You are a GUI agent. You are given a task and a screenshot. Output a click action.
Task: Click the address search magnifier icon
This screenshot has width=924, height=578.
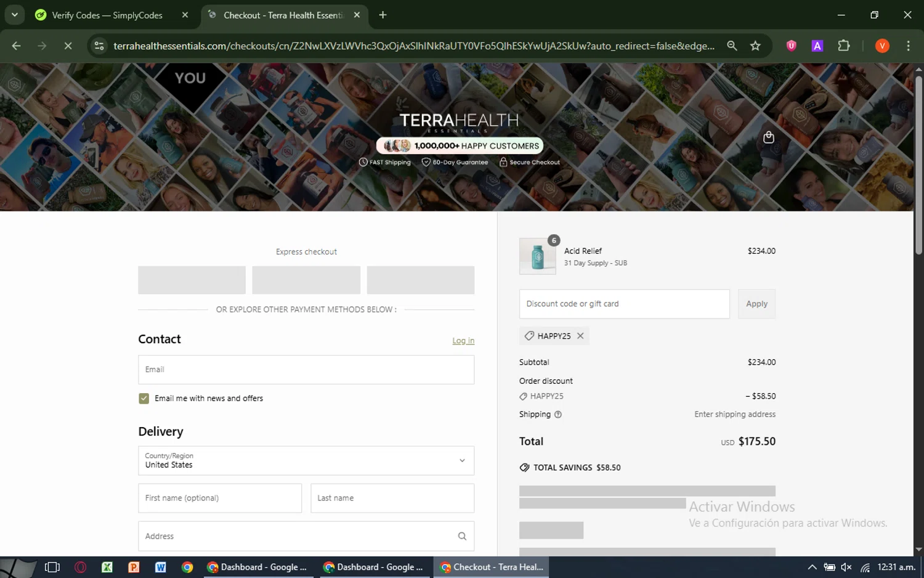[x=462, y=536]
